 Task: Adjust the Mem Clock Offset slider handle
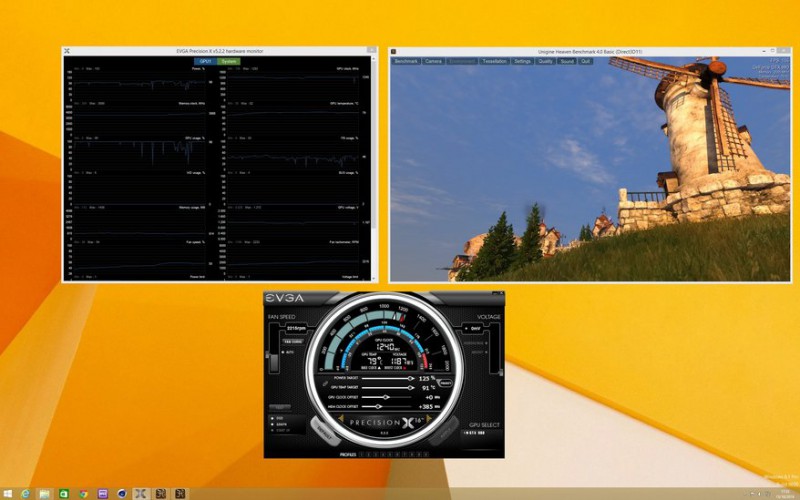click(x=378, y=407)
